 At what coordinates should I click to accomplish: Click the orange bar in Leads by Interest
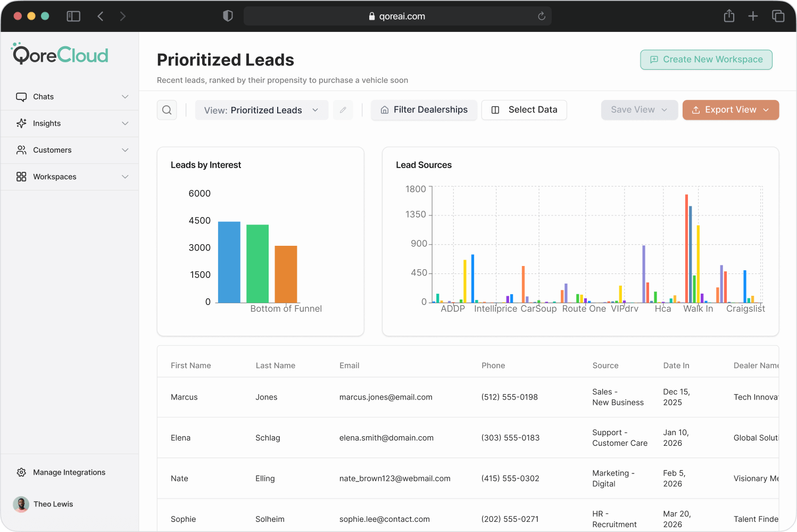click(286, 274)
